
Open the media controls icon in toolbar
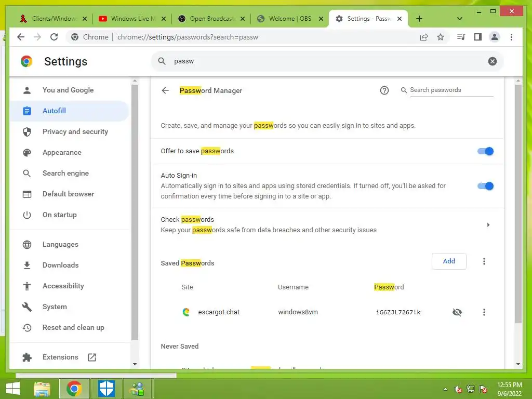(461, 37)
